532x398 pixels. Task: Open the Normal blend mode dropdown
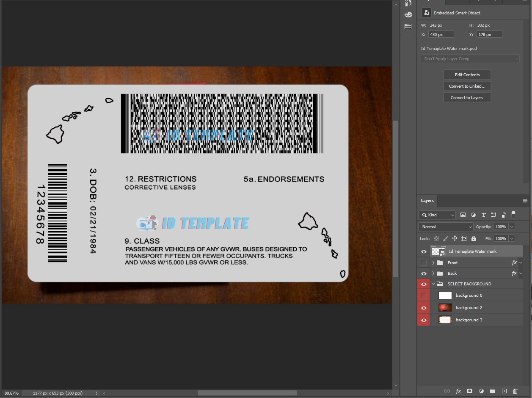(446, 227)
